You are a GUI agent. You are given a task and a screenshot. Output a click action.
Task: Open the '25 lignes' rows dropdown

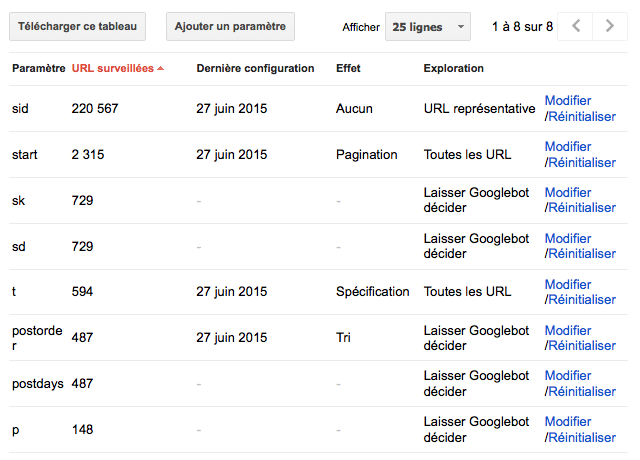(x=428, y=27)
